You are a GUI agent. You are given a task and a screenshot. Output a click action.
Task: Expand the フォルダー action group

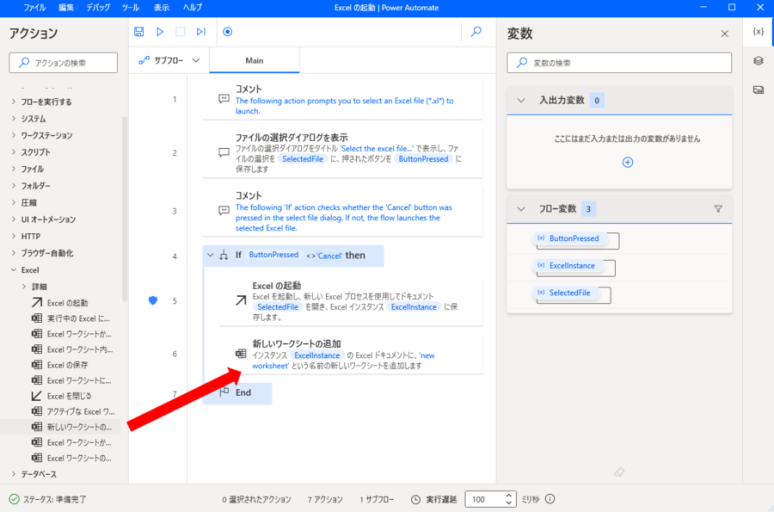pos(13,186)
